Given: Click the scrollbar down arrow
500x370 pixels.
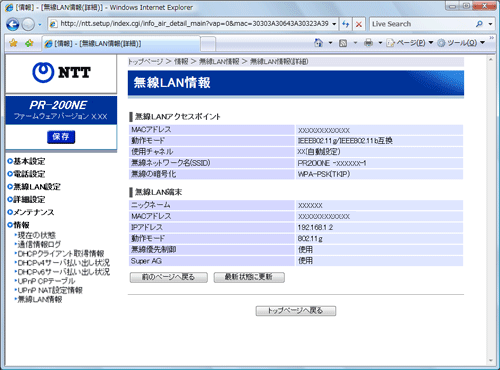Looking at the screenshot, I should pyautogui.click(x=491, y=361).
